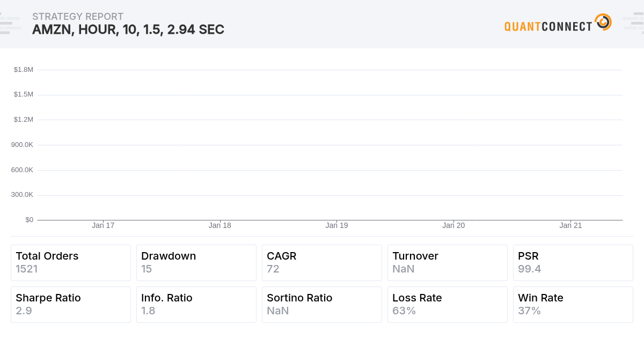Click the PSR metric card

coord(573,262)
